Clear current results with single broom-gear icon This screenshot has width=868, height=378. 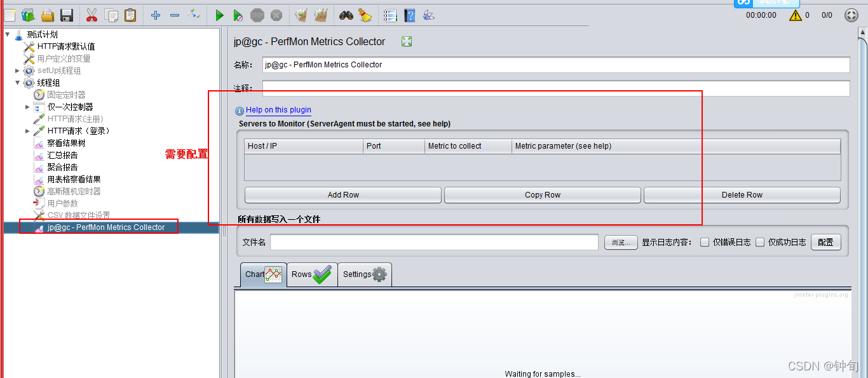301,15
